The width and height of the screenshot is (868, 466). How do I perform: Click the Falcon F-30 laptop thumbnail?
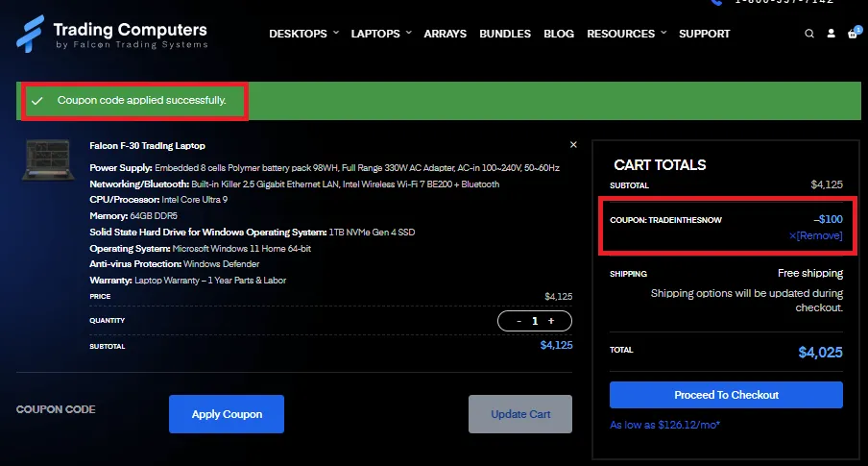[48, 160]
